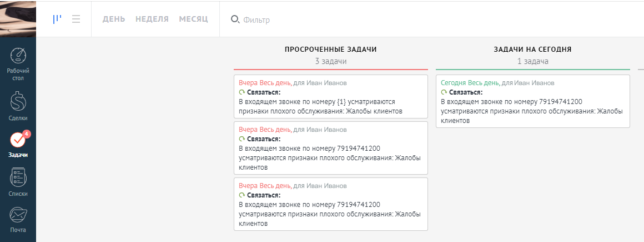The width and height of the screenshot is (644, 242).
Task: Click the red badge showing 4
Action: pos(27,134)
